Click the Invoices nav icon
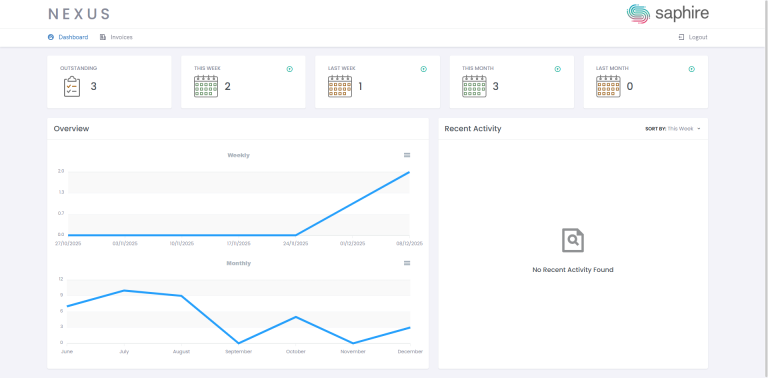This screenshot has width=768, height=378. click(103, 37)
